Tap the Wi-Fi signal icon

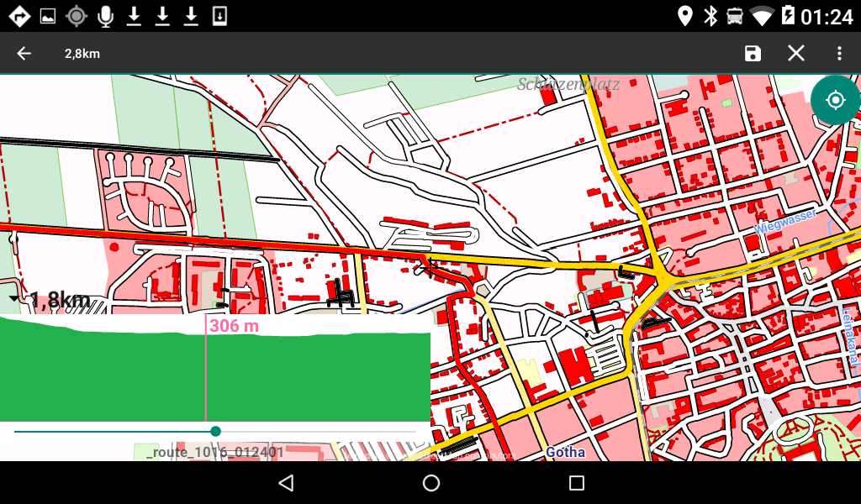click(x=762, y=16)
